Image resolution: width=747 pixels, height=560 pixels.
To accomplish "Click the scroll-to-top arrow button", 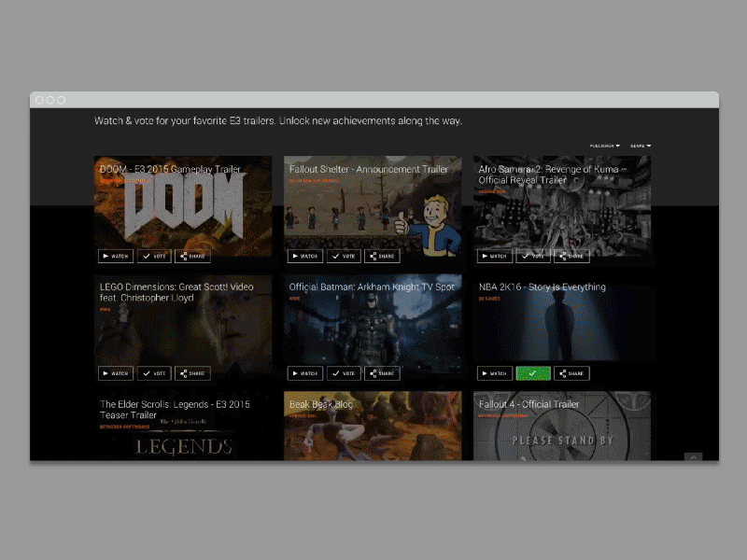I will coord(693,456).
